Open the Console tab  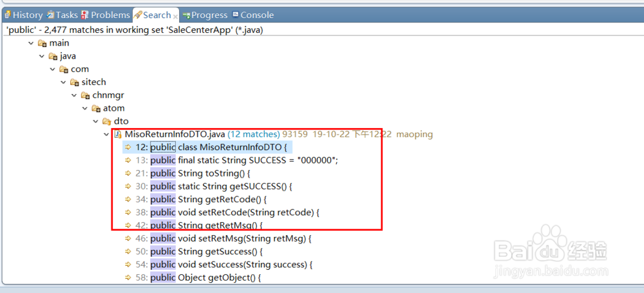[252, 15]
